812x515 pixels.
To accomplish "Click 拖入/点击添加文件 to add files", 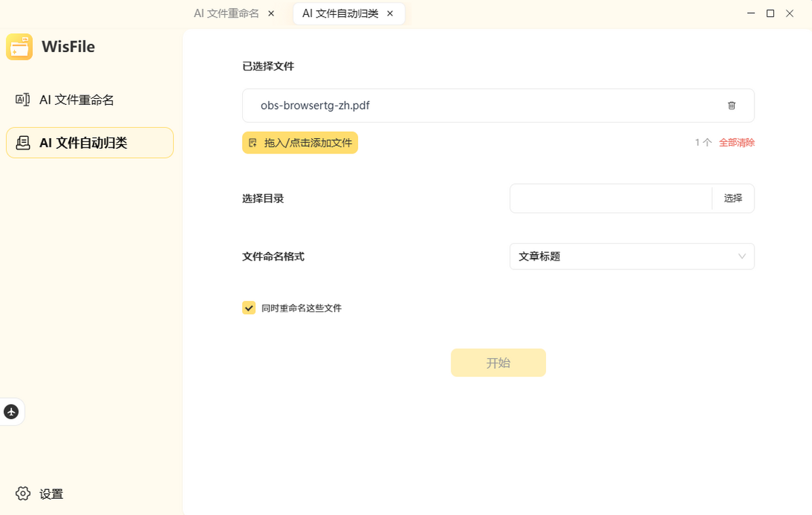I will point(300,143).
